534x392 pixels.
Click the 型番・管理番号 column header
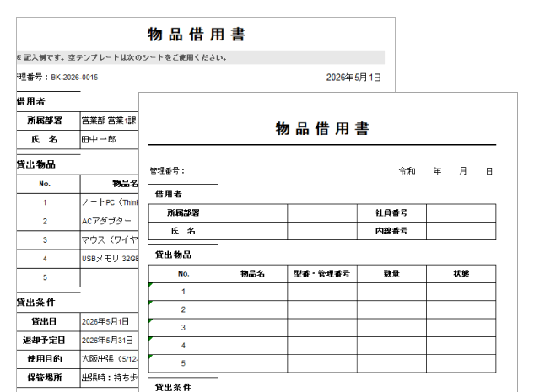click(x=321, y=274)
